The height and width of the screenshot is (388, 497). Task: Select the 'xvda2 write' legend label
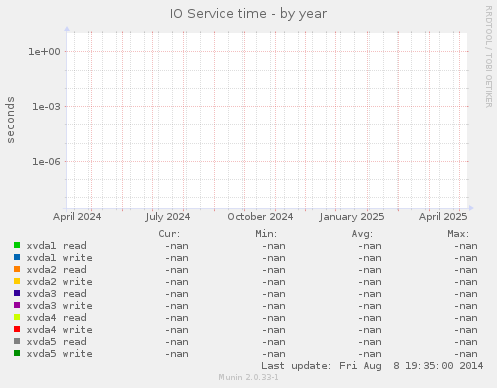59,282
